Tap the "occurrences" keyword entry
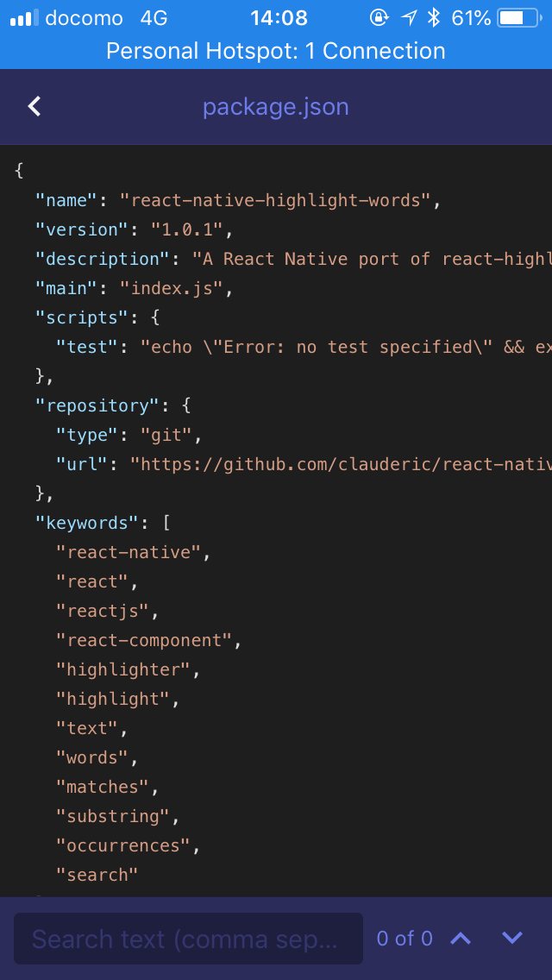 [123, 845]
